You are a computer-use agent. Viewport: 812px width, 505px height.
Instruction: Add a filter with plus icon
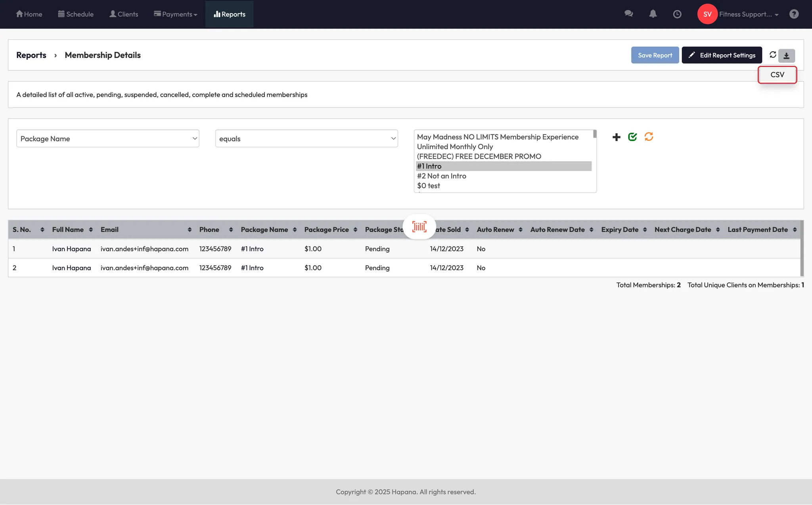click(x=617, y=137)
